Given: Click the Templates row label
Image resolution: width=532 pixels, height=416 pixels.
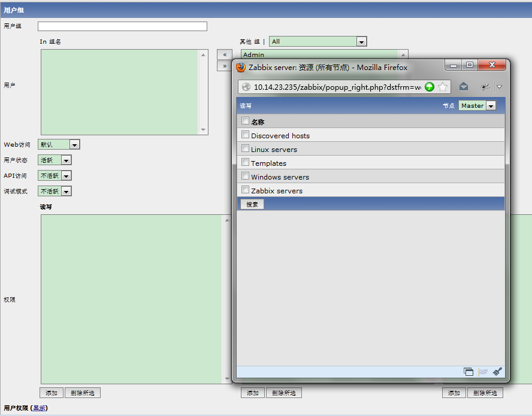Looking at the screenshot, I should click(269, 163).
